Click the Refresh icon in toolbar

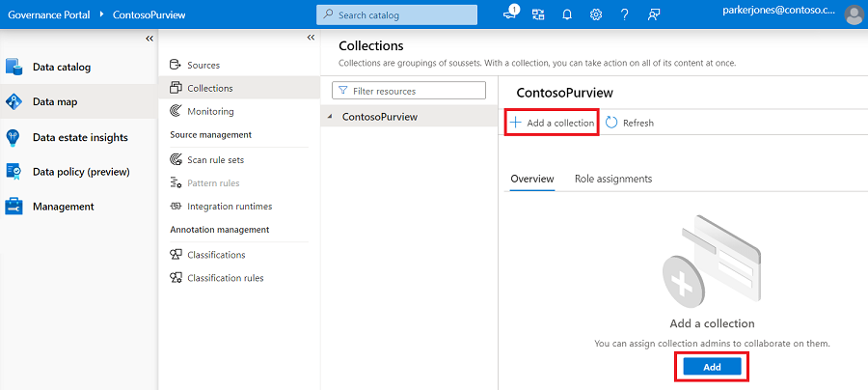click(611, 123)
